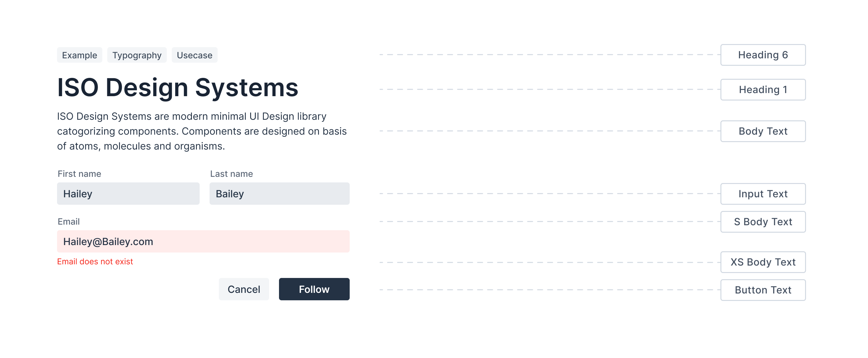Click the description paragraph about ISO Design Systems
The image size is (868, 358).
click(x=201, y=131)
